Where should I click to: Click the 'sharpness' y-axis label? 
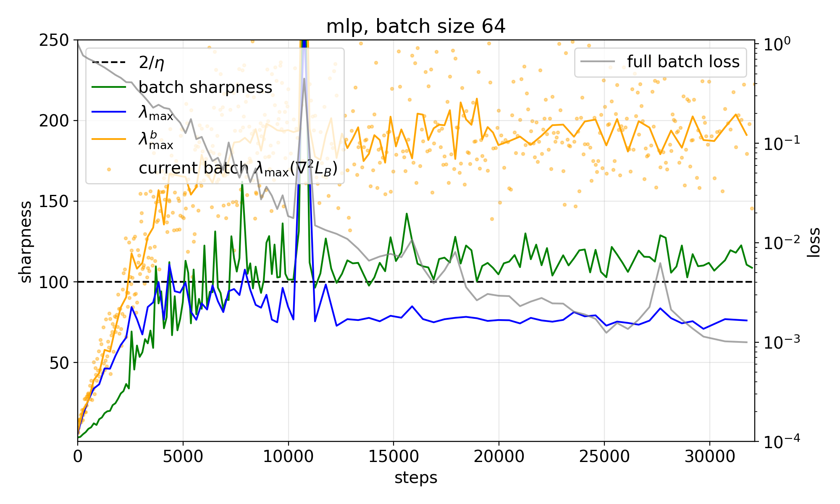click(26, 242)
